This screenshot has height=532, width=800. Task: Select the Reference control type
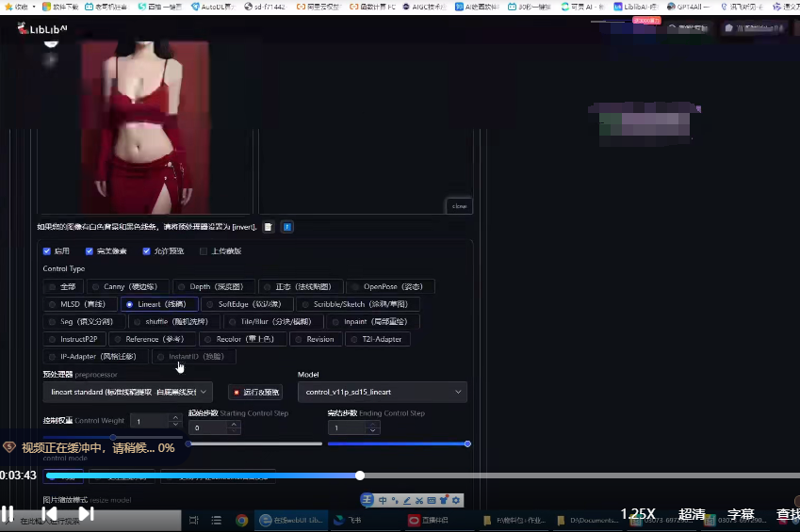152,339
